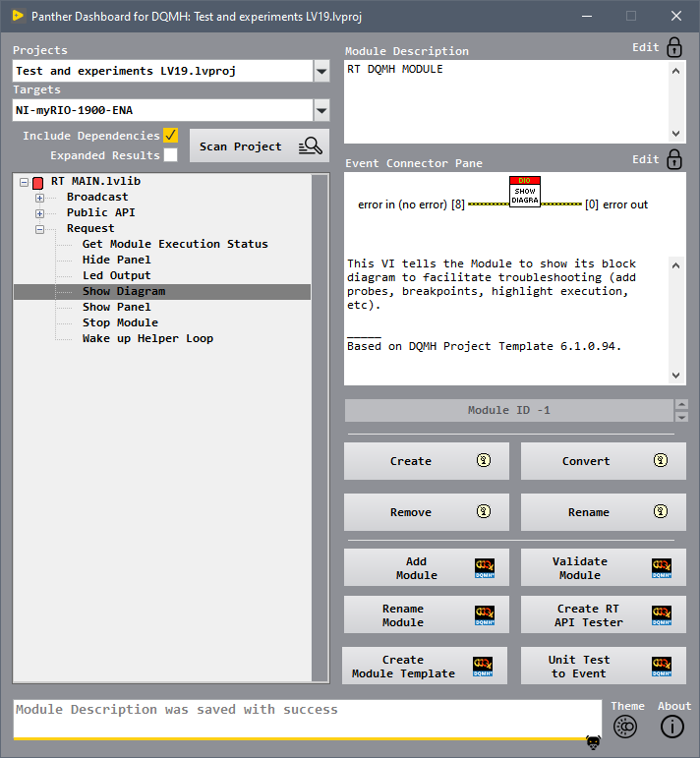
Task: Open the Theme switcher icon
Action: 625,727
